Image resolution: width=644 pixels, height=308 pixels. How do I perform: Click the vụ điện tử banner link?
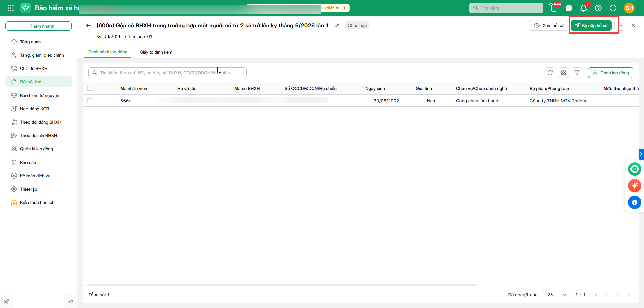point(334,8)
